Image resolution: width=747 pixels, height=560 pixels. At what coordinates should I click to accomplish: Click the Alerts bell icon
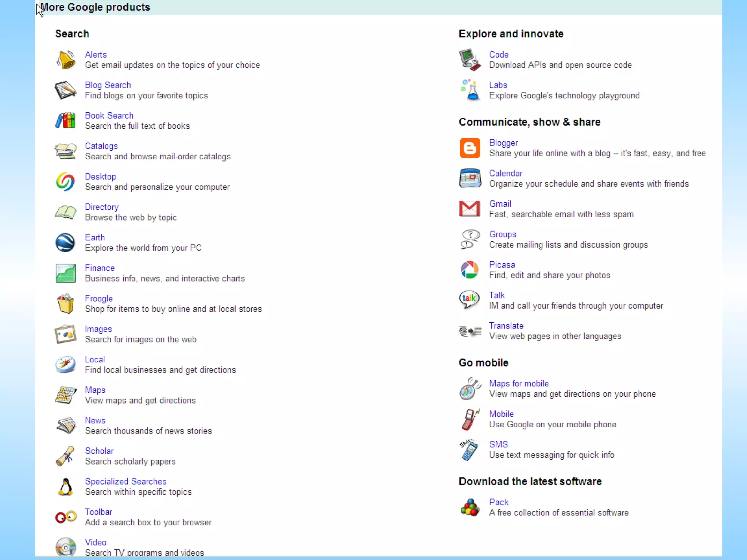66,60
